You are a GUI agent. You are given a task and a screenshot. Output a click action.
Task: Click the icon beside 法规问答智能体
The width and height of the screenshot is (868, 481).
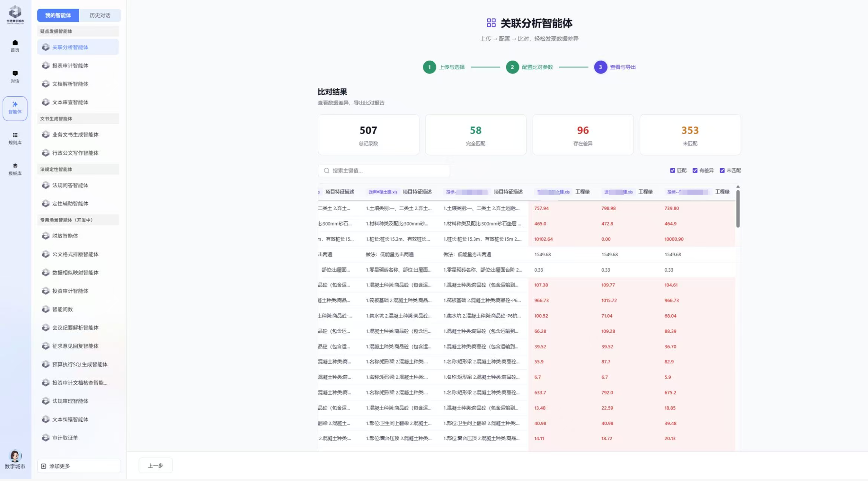click(45, 185)
